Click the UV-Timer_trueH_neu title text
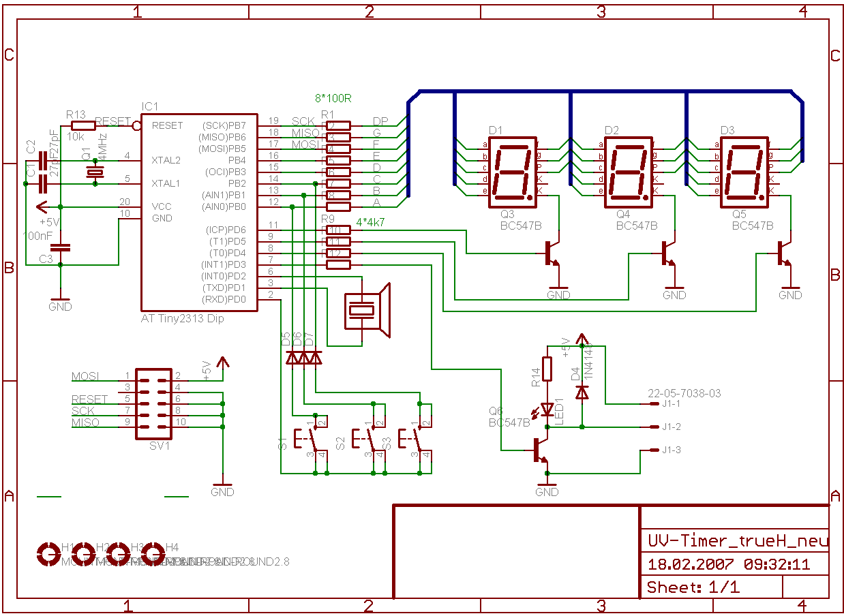The height and width of the screenshot is (616, 844). click(738, 540)
